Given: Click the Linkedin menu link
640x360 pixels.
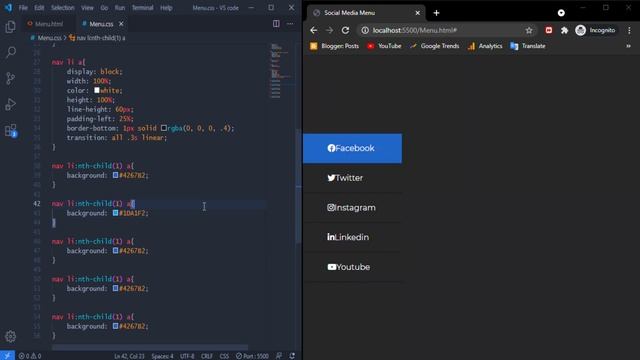Looking at the screenshot, I should click(x=352, y=237).
